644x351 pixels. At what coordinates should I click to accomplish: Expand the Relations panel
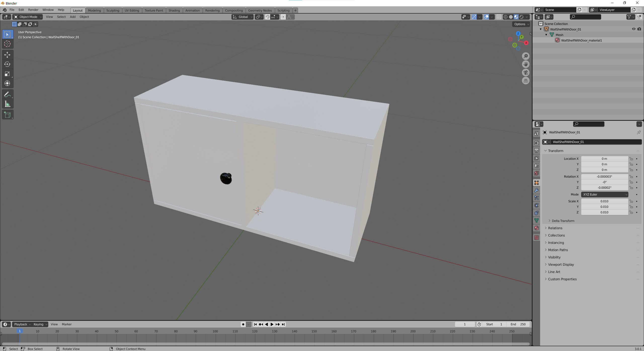tap(555, 228)
